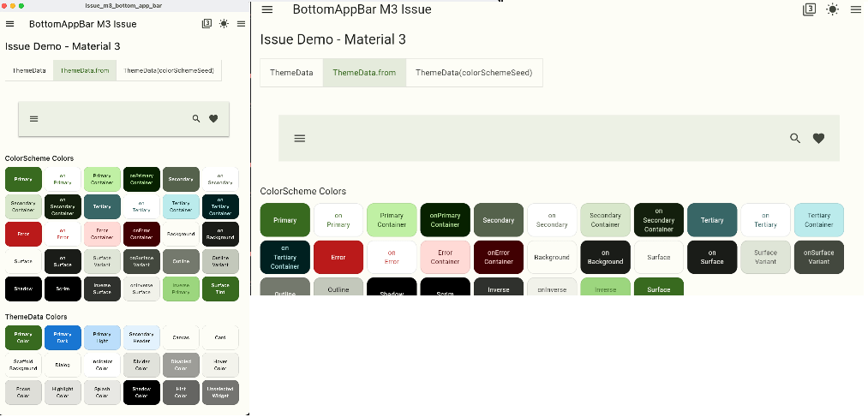Open the hamburger drawer menu in right window
The height and width of the screenshot is (417, 868).
click(267, 9)
